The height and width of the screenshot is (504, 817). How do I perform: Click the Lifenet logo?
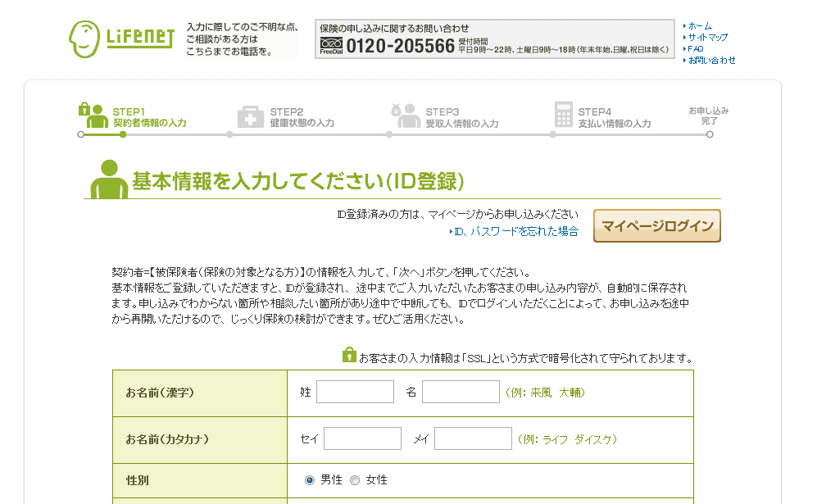point(122,39)
